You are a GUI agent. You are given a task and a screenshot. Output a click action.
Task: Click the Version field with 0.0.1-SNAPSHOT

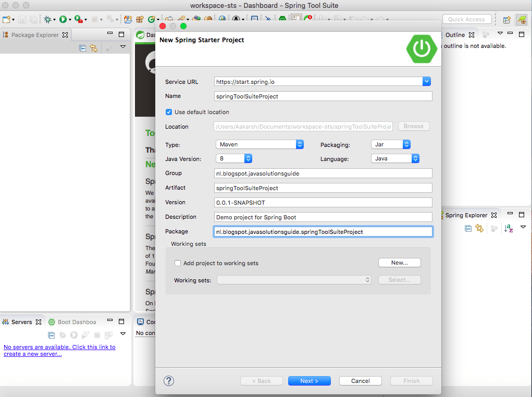coord(323,202)
